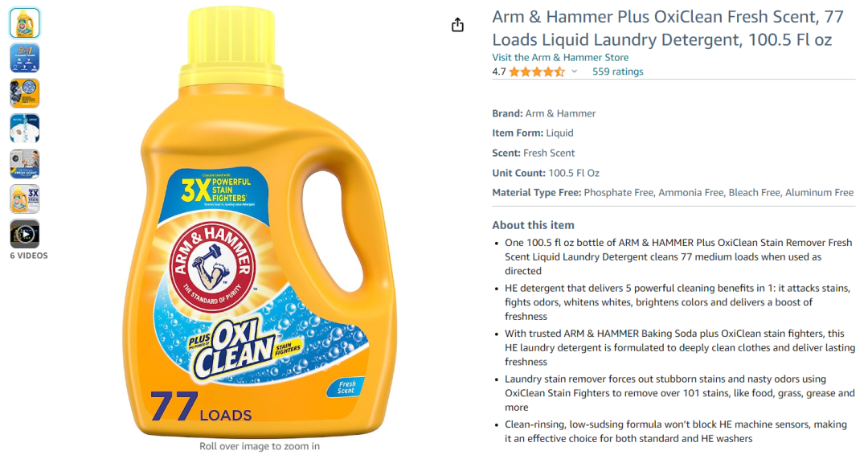
Task: Select the white shirt before-after thumbnail
Action: [x=24, y=129]
